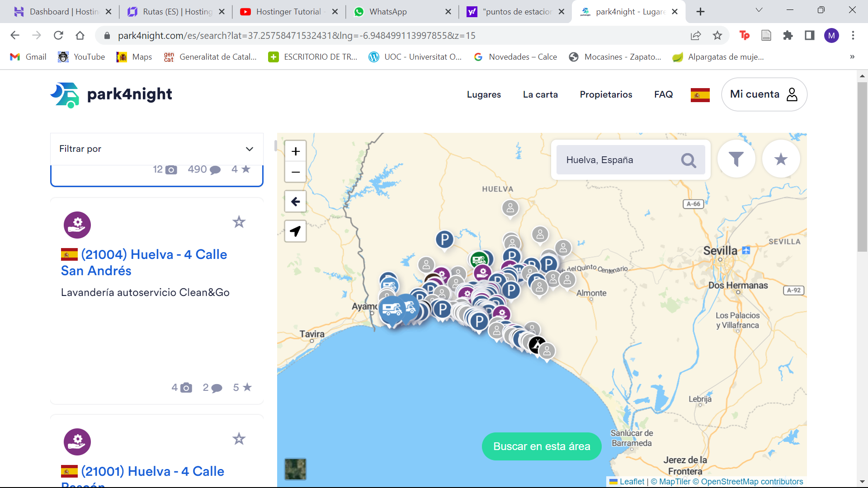Locate my position with arrow icon

(295, 231)
